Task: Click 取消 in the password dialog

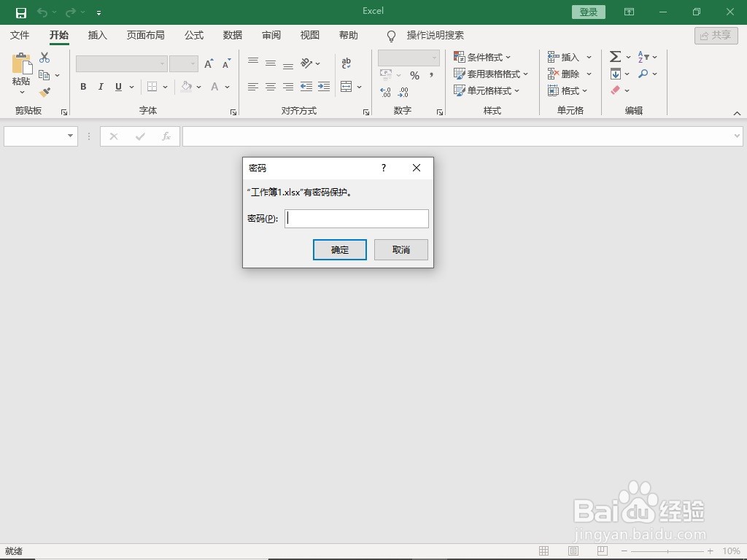Action: [x=401, y=249]
